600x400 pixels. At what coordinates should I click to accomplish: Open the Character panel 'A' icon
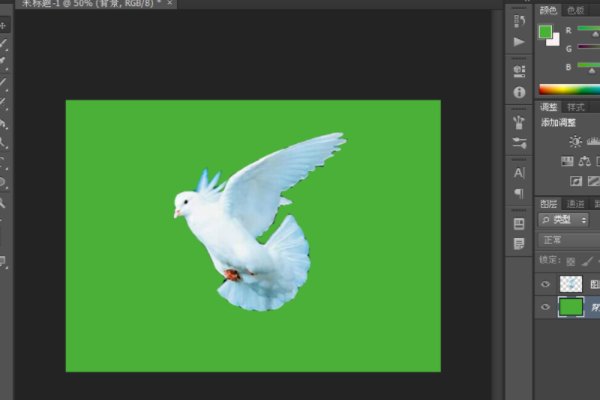coord(519,172)
